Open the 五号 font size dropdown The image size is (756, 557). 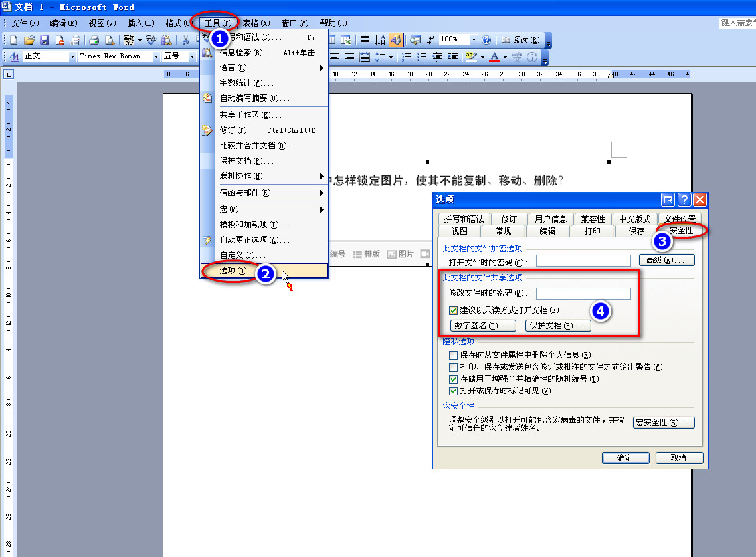pyautogui.click(x=191, y=56)
